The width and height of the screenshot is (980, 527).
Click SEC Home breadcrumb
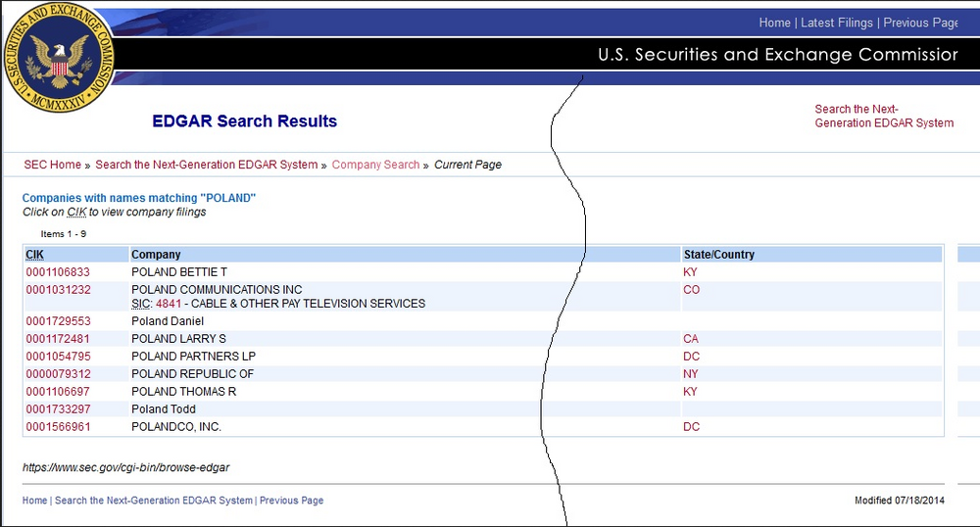tap(53, 165)
